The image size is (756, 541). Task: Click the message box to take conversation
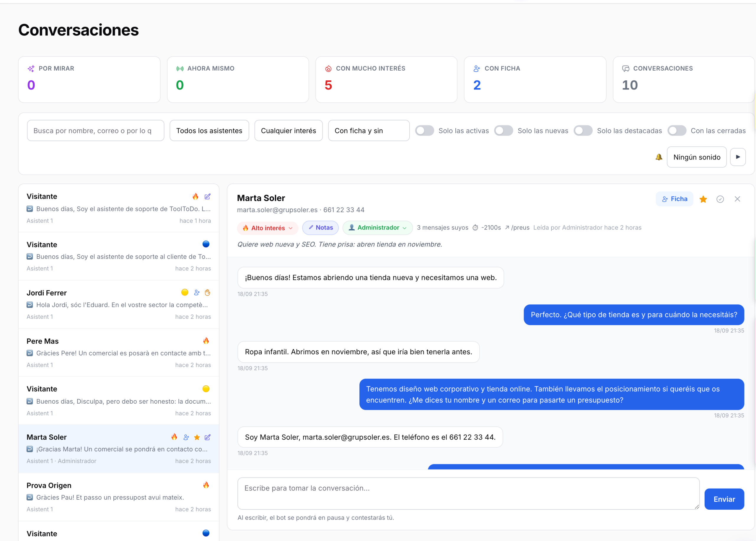[x=468, y=493]
